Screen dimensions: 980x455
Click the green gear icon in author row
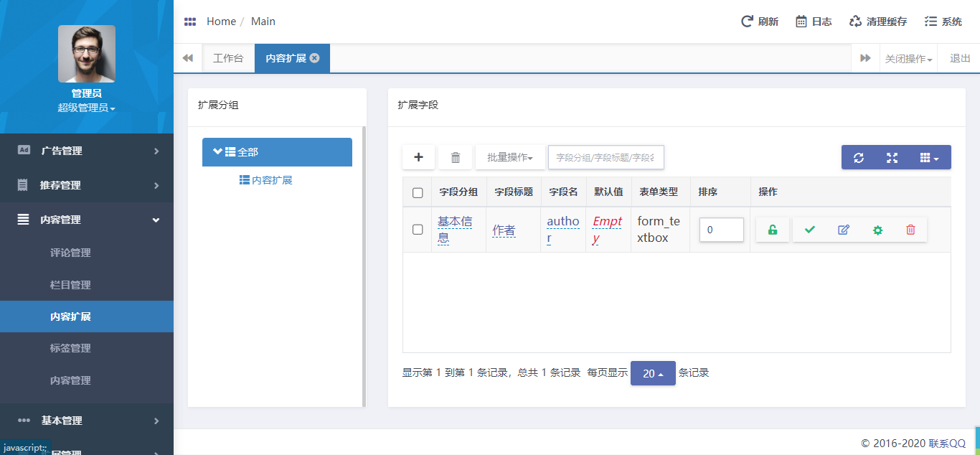(877, 230)
